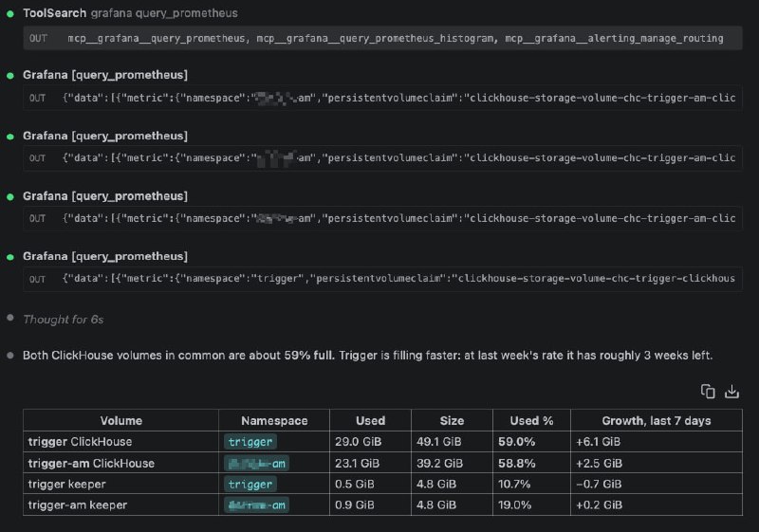Select the 'Namespace' column header
This screenshot has height=532, width=759.
(274, 420)
